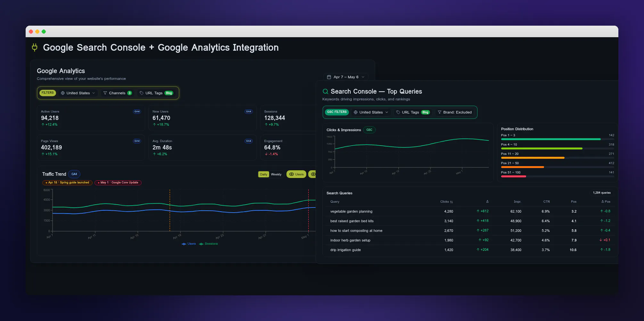Viewport: 644px width, 321px height.
Task: Toggle the Sessions legend entry under Traffic Trend
Action: (x=208, y=244)
